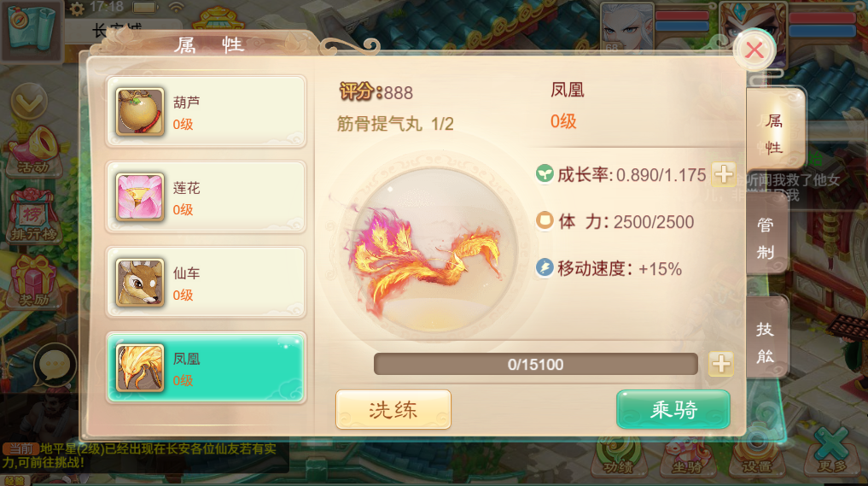This screenshot has height=486, width=868.
Task: Select the 葫芦 gourd mount icon
Action: tap(139, 111)
